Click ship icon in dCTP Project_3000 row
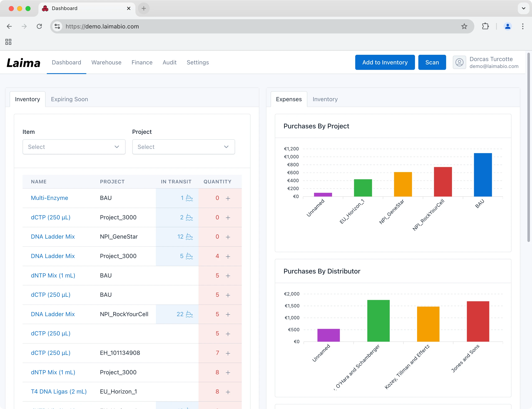532x409 pixels. pyautogui.click(x=189, y=217)
